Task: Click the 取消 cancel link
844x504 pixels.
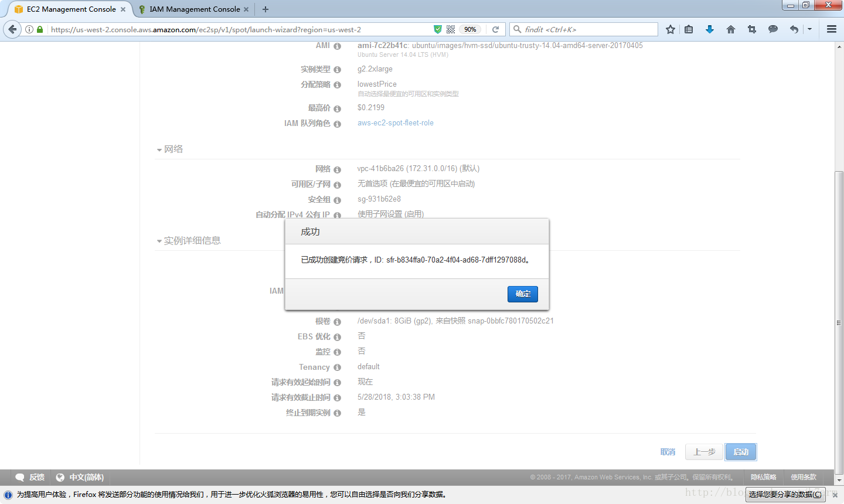Action: 668,452
